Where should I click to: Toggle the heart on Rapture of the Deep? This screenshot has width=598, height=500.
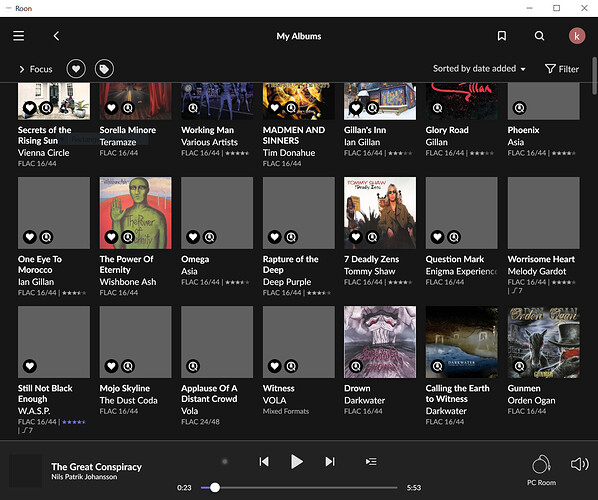click(x=275, y=237)
